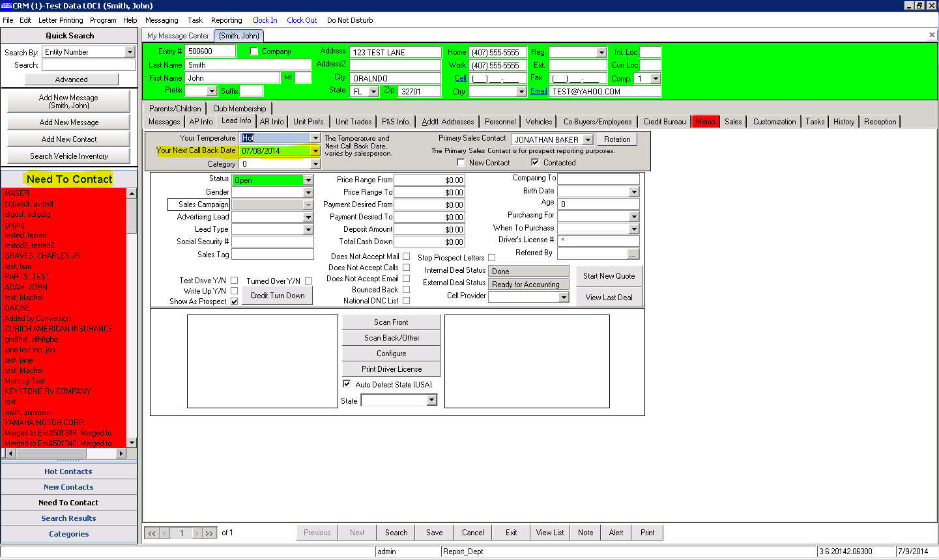939x560 pixels.
Task: Enable the New Contact checkbox
Action: pos(461,162)
